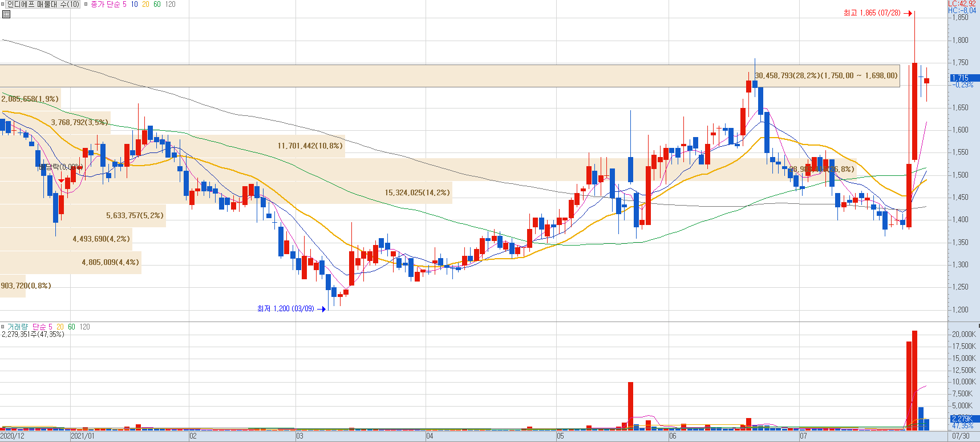The height and width of the screenshot is (442, 980).
Task: Click the magenta 5 volume average label
Action: [x=51, y=327]
